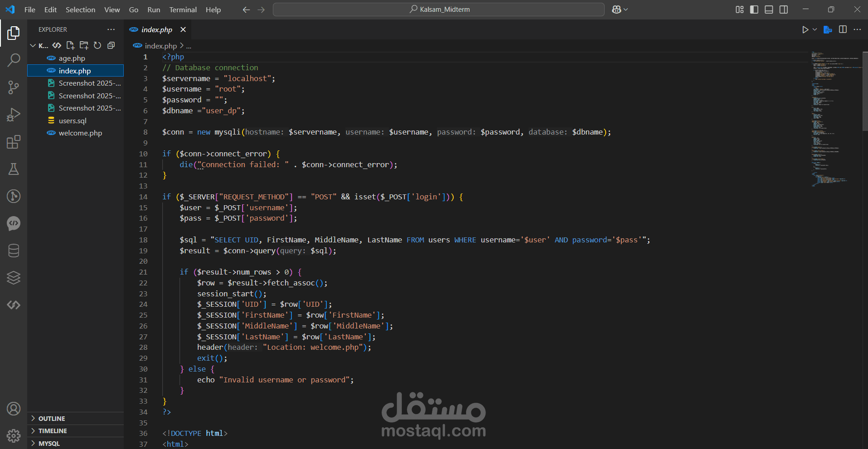Click the New Folder icon in Explorer
868x449 pixels.
click(x=84, y=45)
